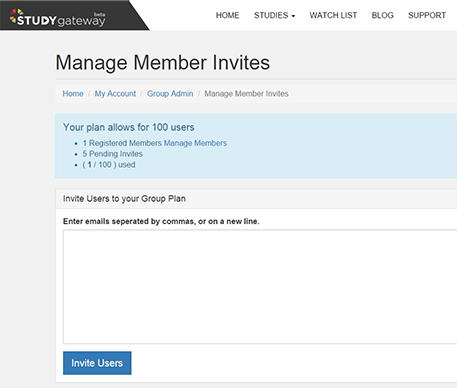Select the 5 Pending Invites list item

click(113, 154)
